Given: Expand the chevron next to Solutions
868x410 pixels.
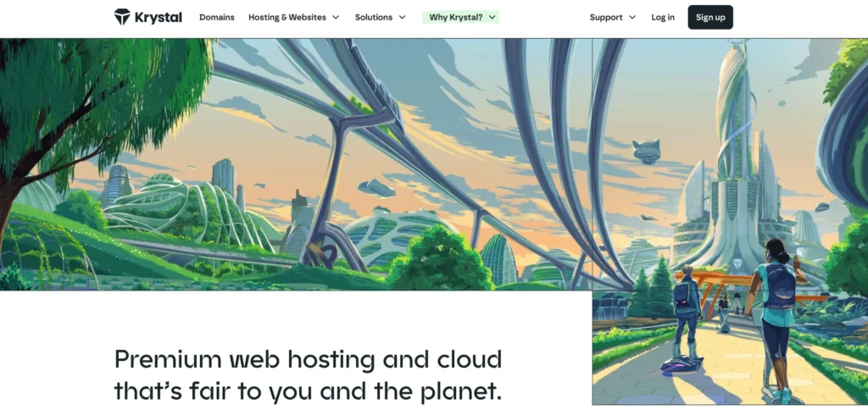Looking at the screenshot, I should [x=402, y=17].
